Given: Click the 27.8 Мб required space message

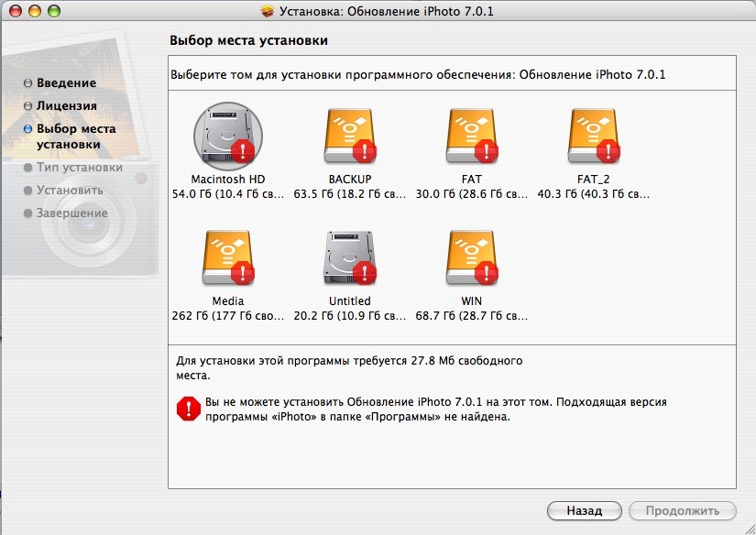Looking at the screenshot, I should pos(349,367).
